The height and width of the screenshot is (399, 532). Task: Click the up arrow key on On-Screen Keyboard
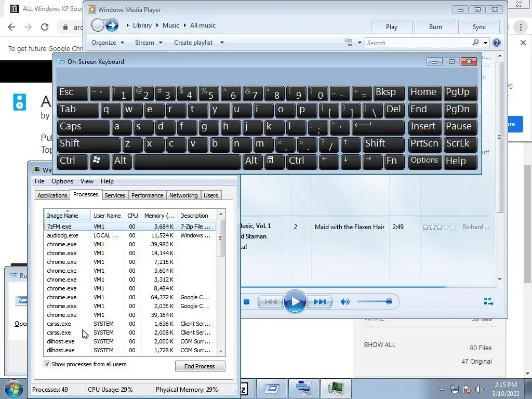(350, 144)
